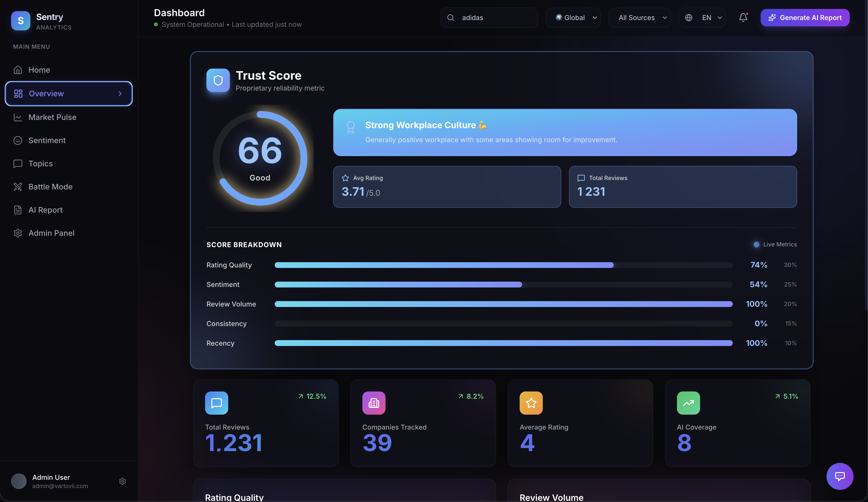Image resolution: width=868 pixels, height=502 pixels.
Task: Open the EN language selector
Action: [702, 18]
